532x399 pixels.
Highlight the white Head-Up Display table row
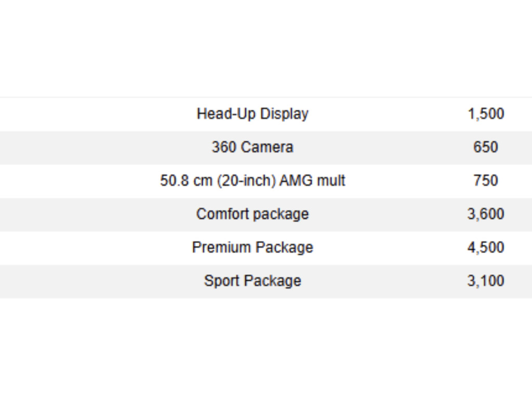pyautogui.click(x=266, y=114)
